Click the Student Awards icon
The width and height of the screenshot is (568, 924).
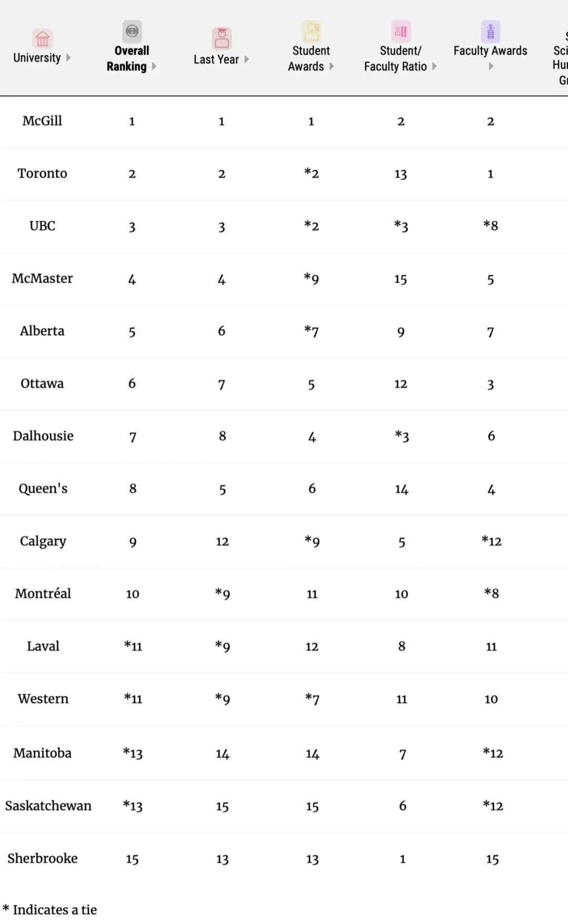(311, 32)
